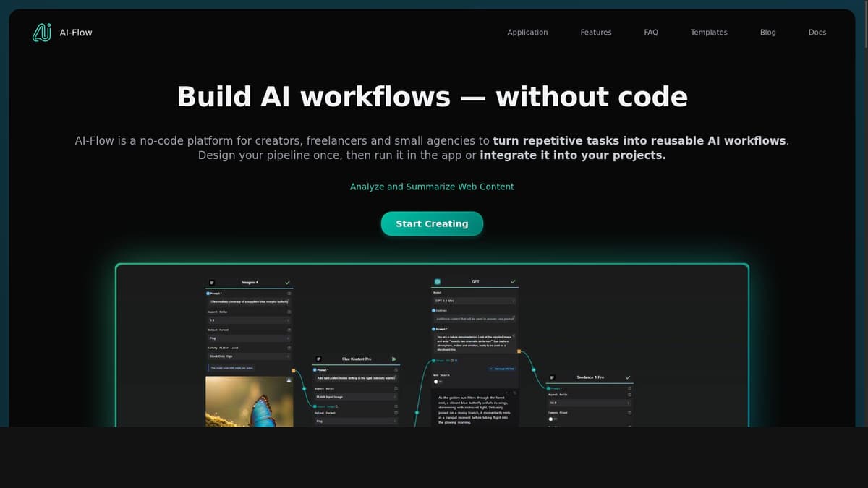This screenshot has height=488, width=868.
Task: Click the Imagen 4 node header icon
Action: 211,282
